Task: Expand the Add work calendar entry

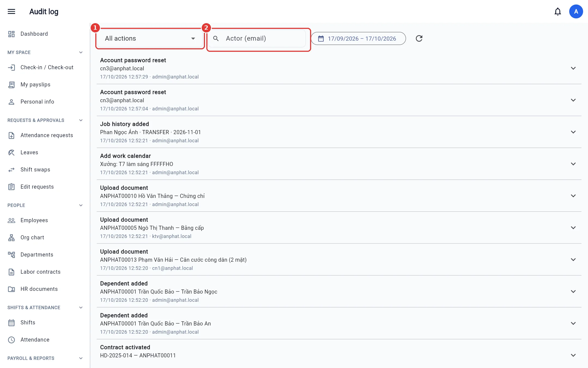Action: pyautogui.click(x=573, y=164)
